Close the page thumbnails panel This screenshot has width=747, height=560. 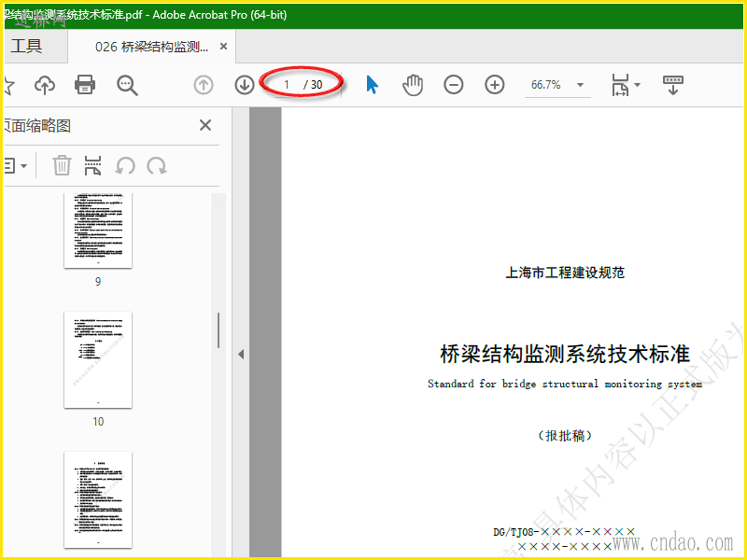click(205, 125)
